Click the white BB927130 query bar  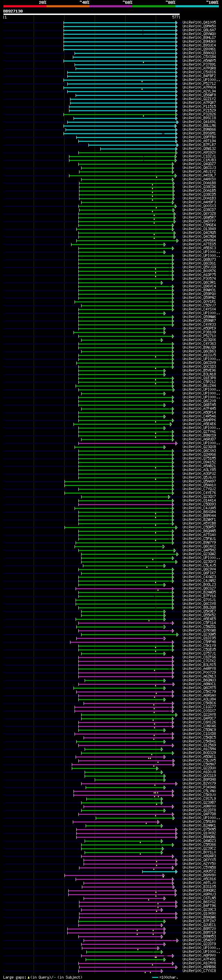tap(92, 14)
